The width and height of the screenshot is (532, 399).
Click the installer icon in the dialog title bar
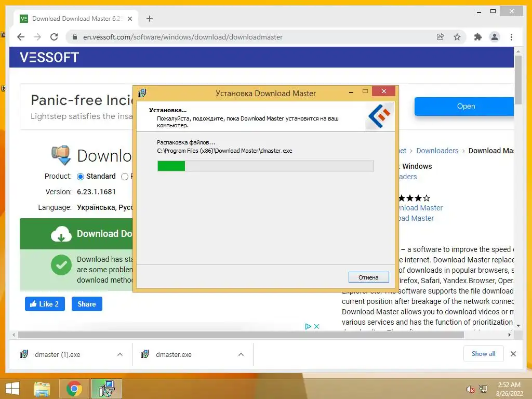(142, 93)
